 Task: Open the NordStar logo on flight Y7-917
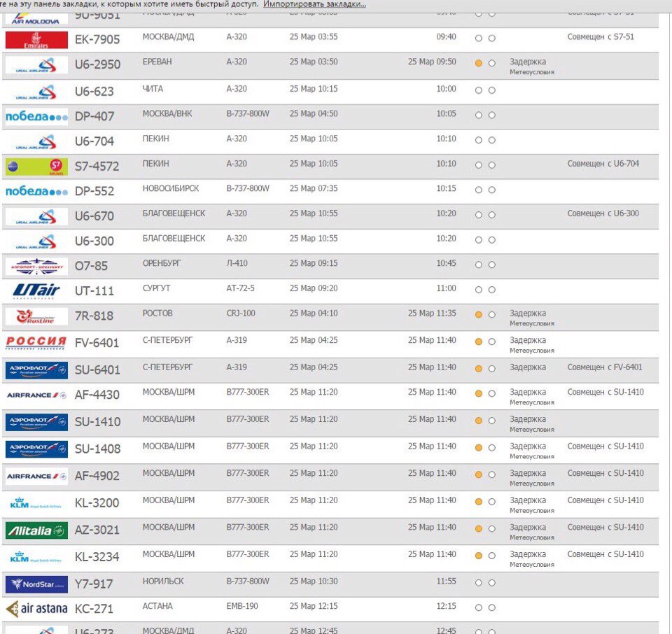(x=36, y=584)
